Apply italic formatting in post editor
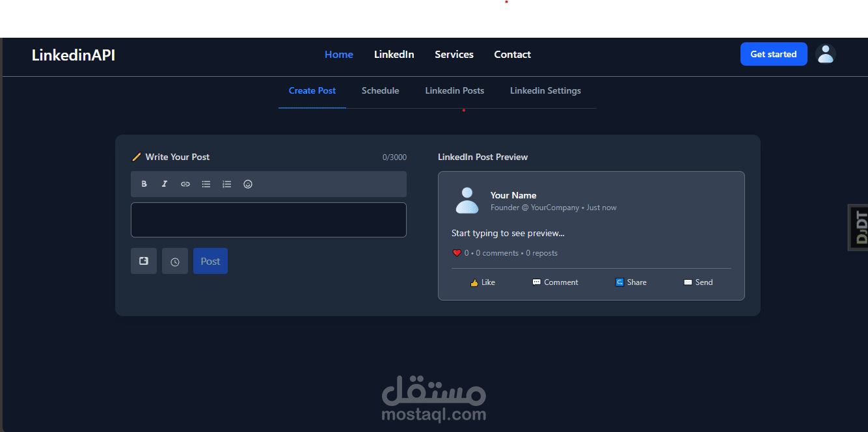Viewport: 868px width, 432px height. point(165,184)
